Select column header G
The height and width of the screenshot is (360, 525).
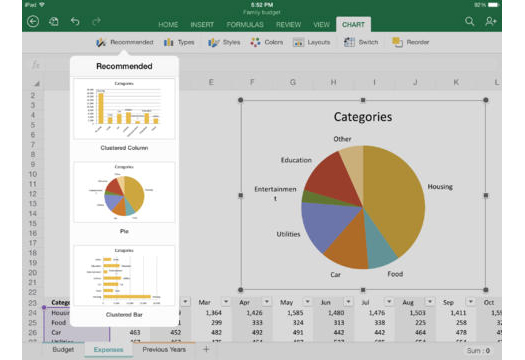pyautogui.click(x=293, y=82)
